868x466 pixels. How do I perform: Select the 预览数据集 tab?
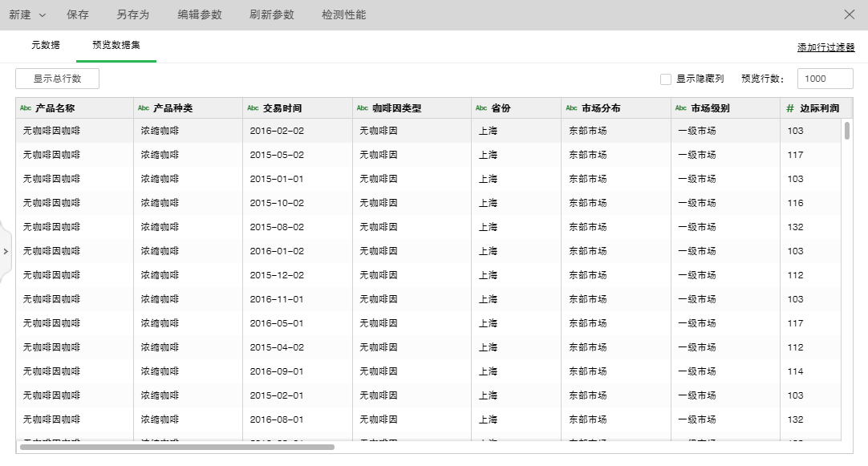(116, 46)
